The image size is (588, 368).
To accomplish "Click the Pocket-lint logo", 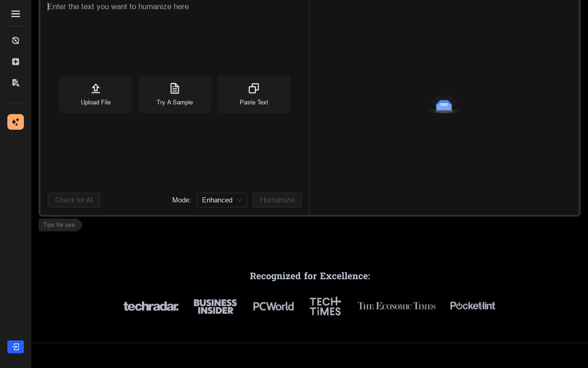I will [x=473, y=305].
